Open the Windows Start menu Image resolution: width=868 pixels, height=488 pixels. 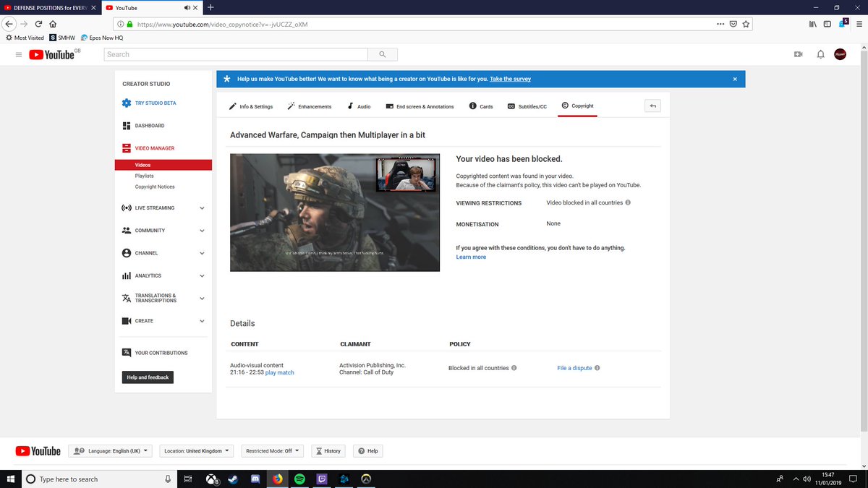pyautogui.click(x=10, y=479)
